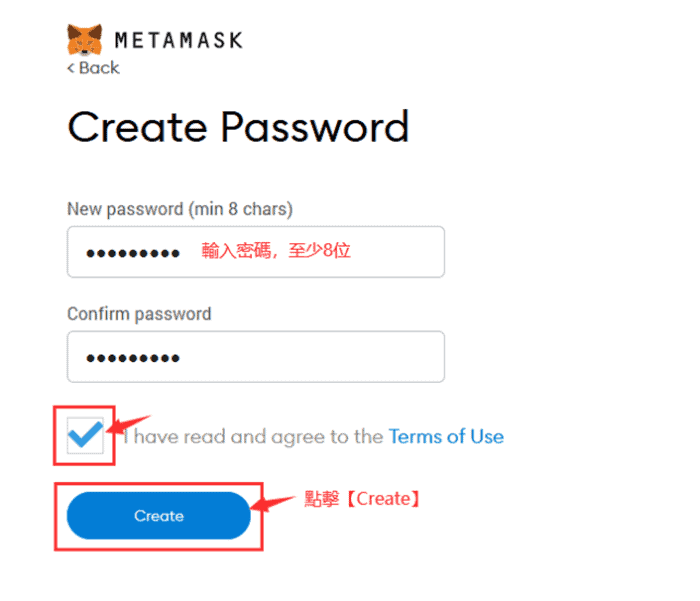Click the New password (min 8 chars) label
This screenshot has height=601, width=700.
(x=179, y=209)
